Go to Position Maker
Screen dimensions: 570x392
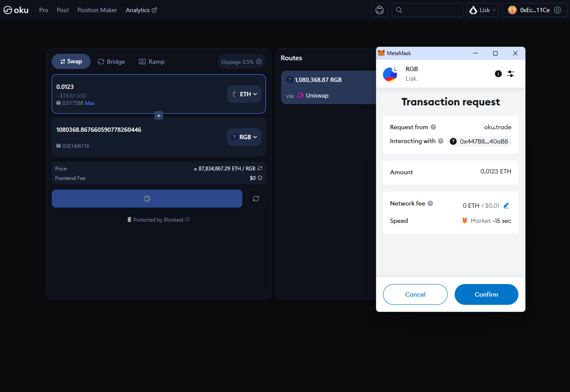97,10
